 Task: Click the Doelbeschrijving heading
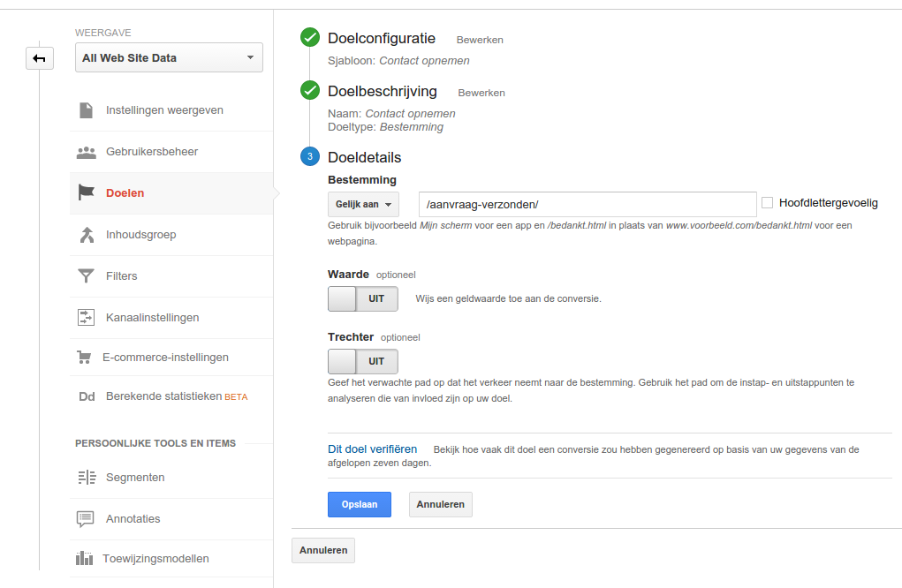pos(383,92)
